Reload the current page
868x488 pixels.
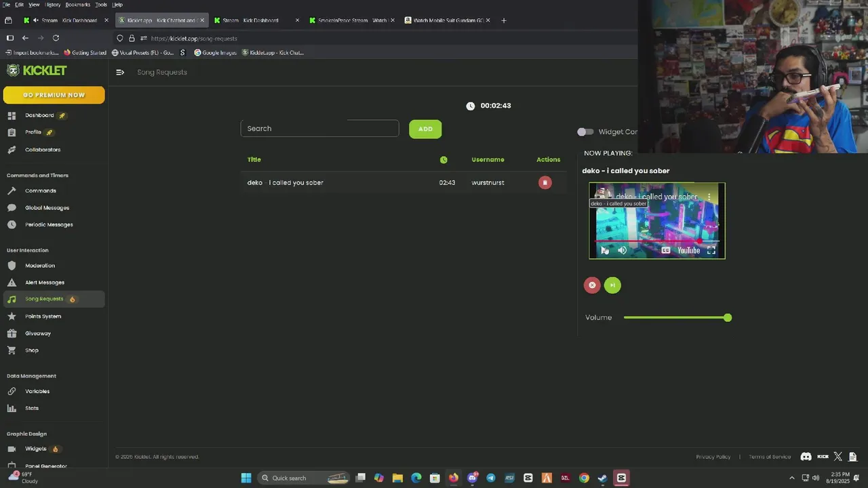click(56, 39)
